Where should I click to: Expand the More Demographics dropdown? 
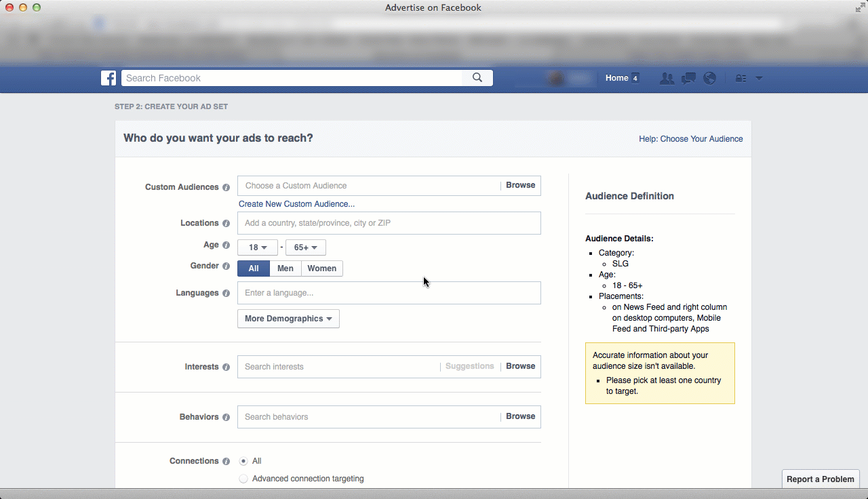pos(288,319)
